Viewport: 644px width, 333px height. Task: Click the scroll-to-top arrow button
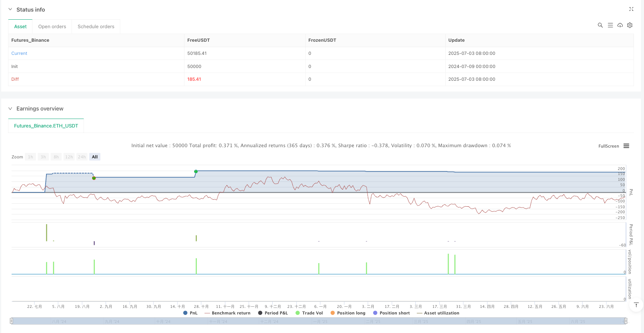(636, 305)
